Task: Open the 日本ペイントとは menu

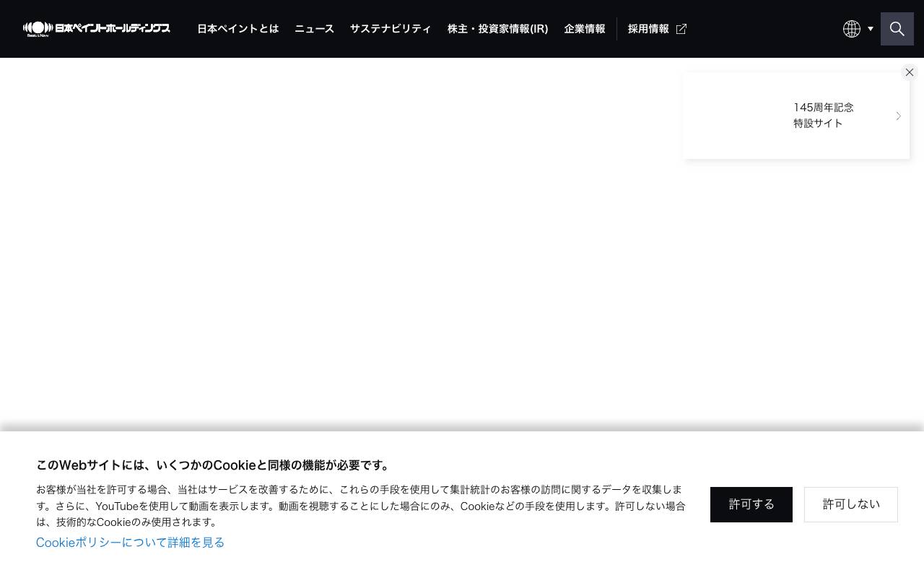Action: pyautogui.click(x=237, y=29)
